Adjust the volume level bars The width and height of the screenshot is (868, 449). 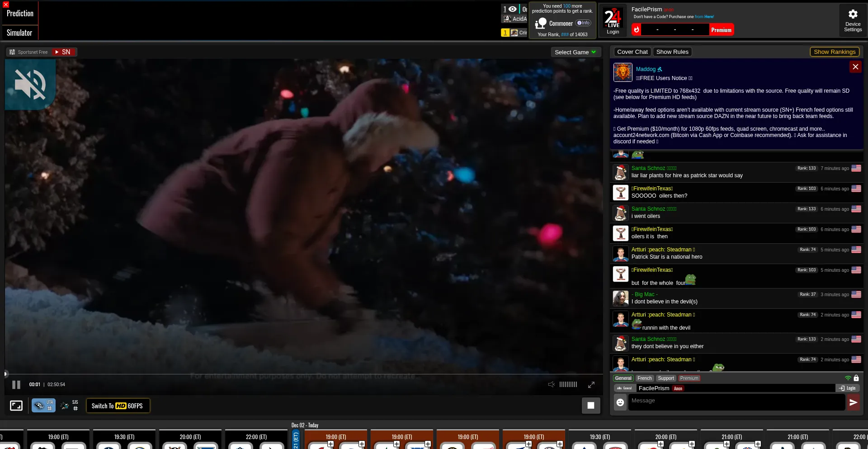tap(568, 384)
